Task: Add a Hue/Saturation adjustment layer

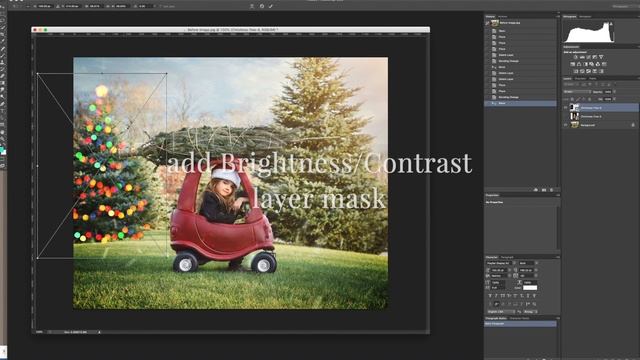Action: (573, 64)
